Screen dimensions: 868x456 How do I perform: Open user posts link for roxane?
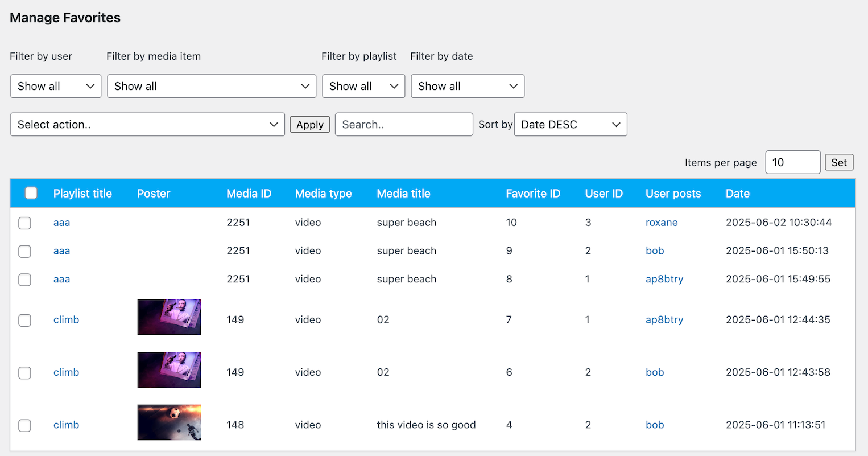coord(661,223)
